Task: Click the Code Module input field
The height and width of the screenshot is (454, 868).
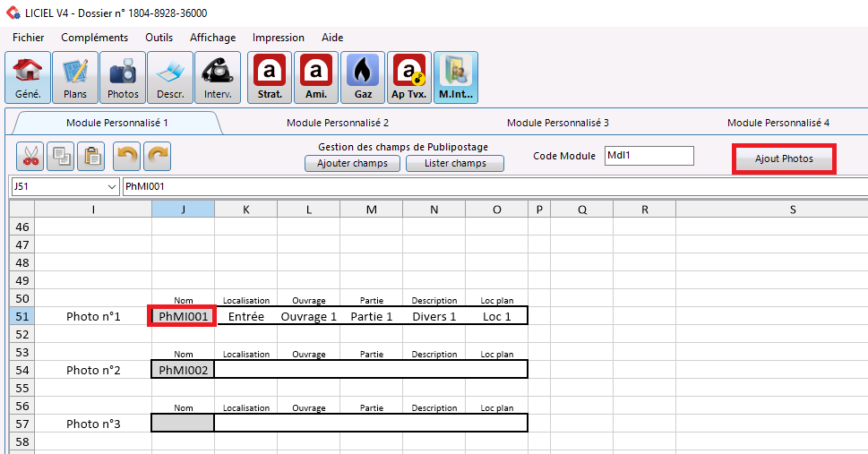Action: point(649,156)
